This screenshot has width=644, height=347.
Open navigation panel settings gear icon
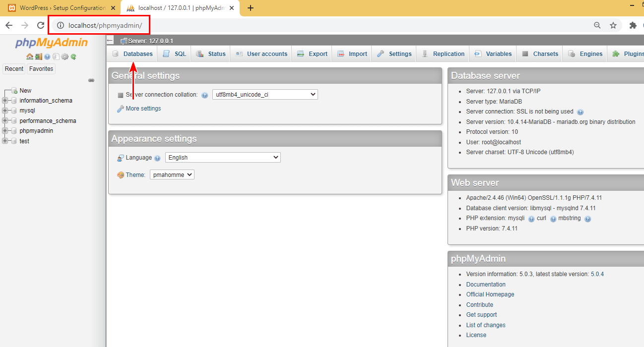[64, 57]
